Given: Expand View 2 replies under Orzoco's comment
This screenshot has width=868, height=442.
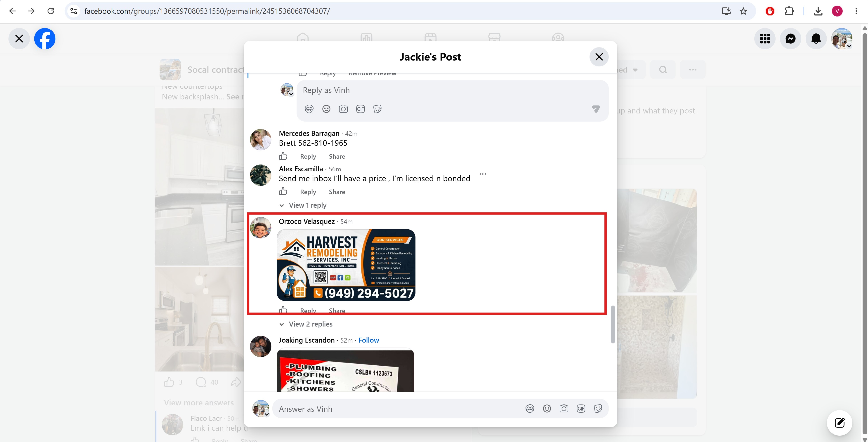Looking at the screenshot, I should 306,324.
